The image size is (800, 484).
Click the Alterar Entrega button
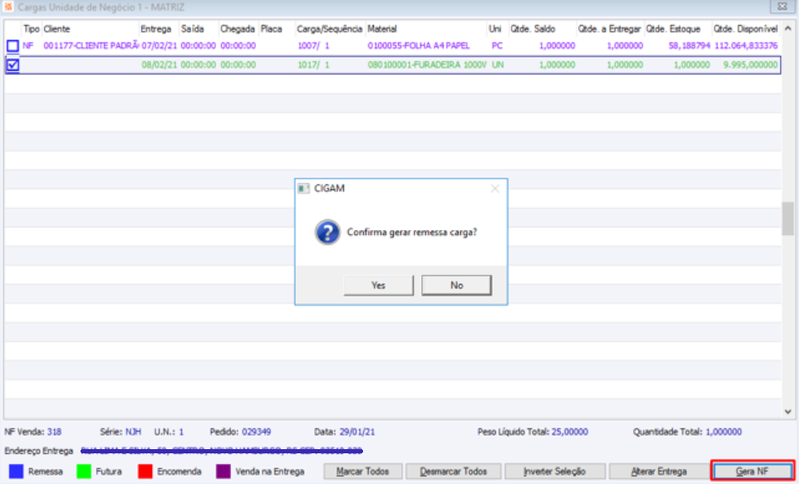click(659, 471)
